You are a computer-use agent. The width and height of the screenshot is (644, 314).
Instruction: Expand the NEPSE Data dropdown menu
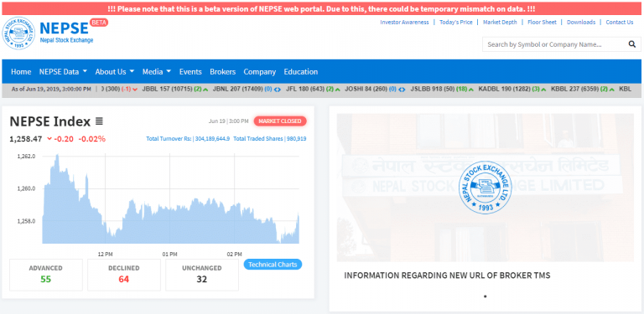[x=63, y=72]
